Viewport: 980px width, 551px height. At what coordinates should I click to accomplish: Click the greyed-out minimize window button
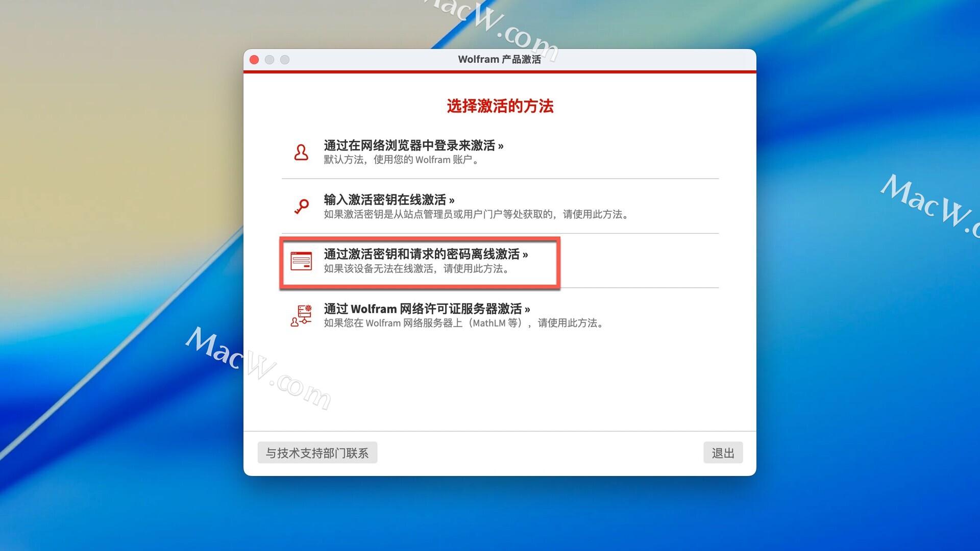(x=269, y=60)
